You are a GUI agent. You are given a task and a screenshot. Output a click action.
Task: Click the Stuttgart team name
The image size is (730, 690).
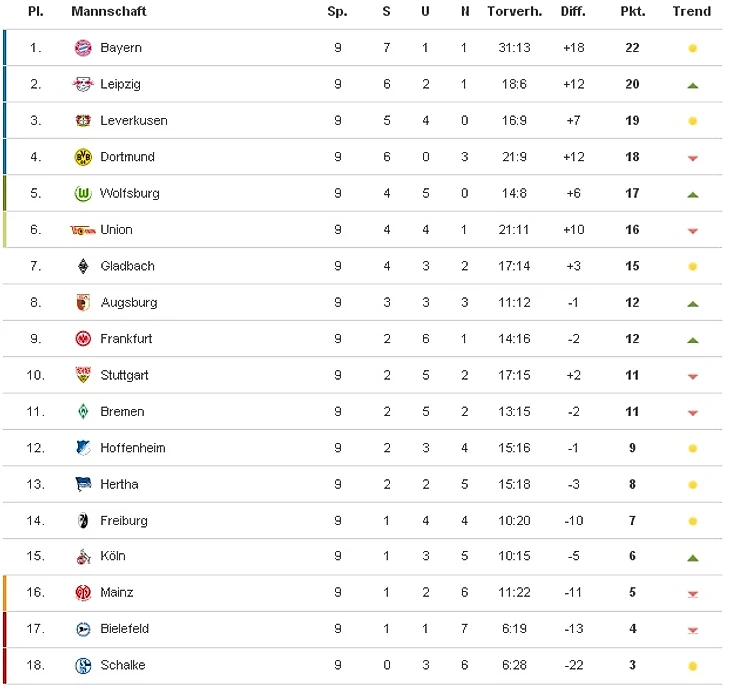(x=124, y=375)
